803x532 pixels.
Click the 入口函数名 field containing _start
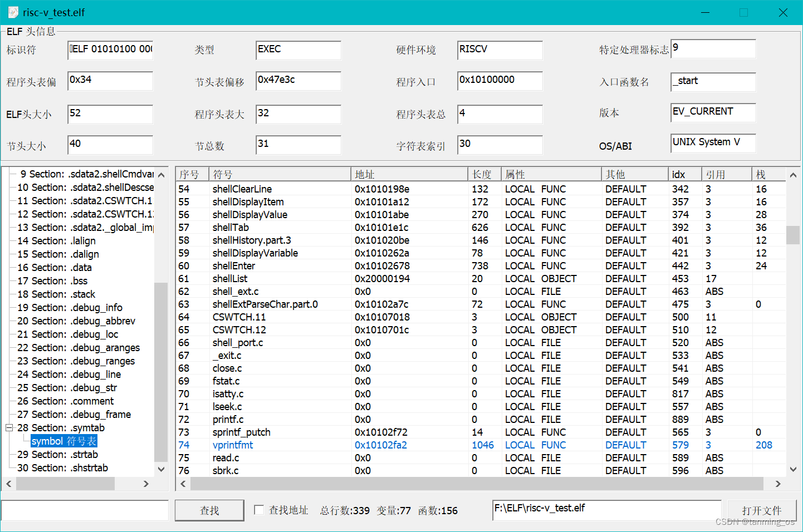click(x=713, y=82)
